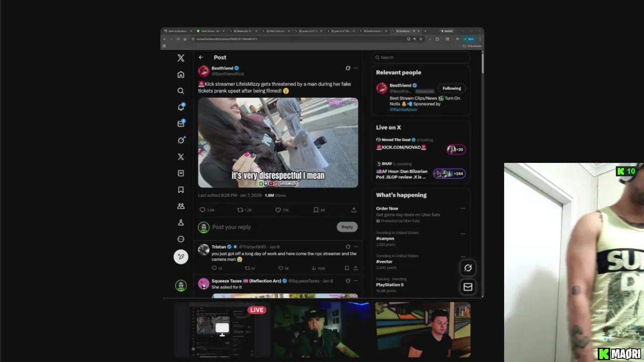Open more options on Bestfriend post
Viewport: 644px width, 362px height.
[356, 68]
